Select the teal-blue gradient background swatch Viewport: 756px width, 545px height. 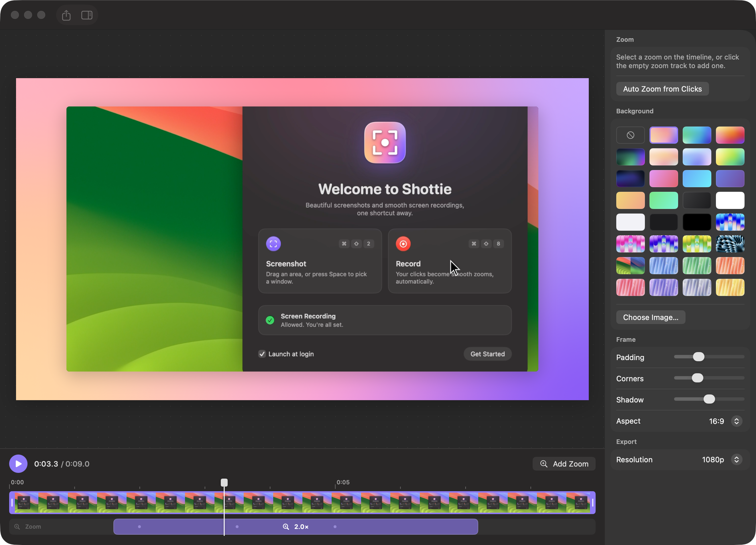coord(697,135)
